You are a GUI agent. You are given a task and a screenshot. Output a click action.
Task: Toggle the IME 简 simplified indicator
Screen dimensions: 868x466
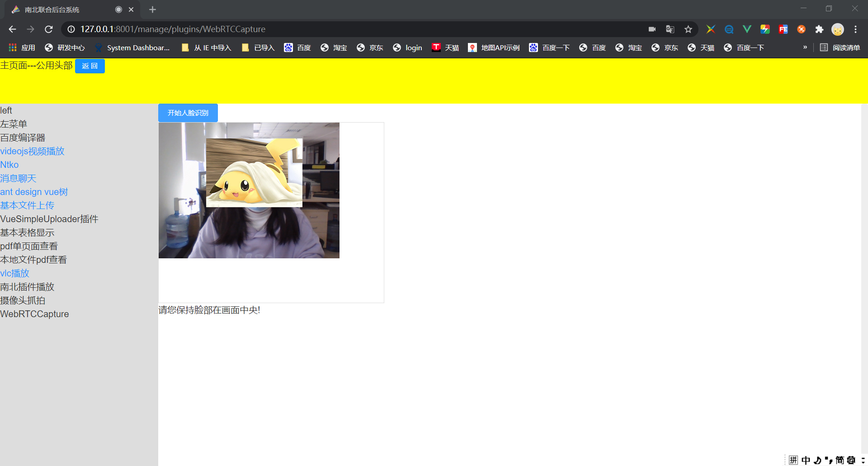tap(840, 460)
